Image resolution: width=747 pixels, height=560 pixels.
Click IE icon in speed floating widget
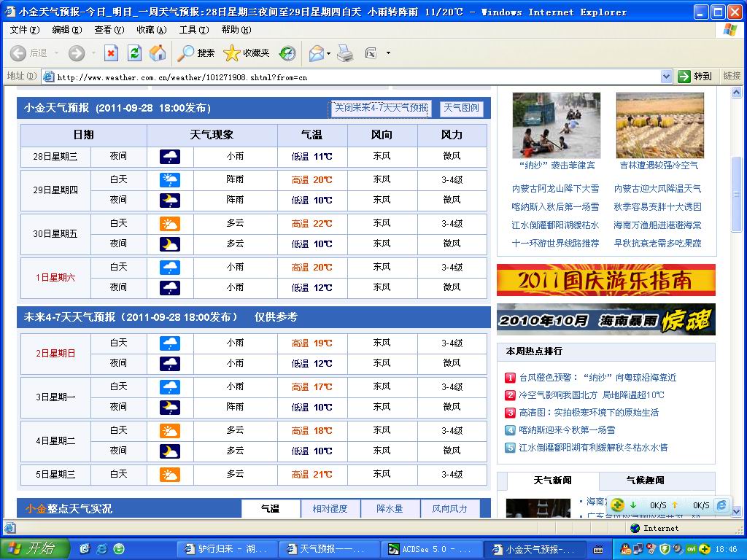coord(721,505)
